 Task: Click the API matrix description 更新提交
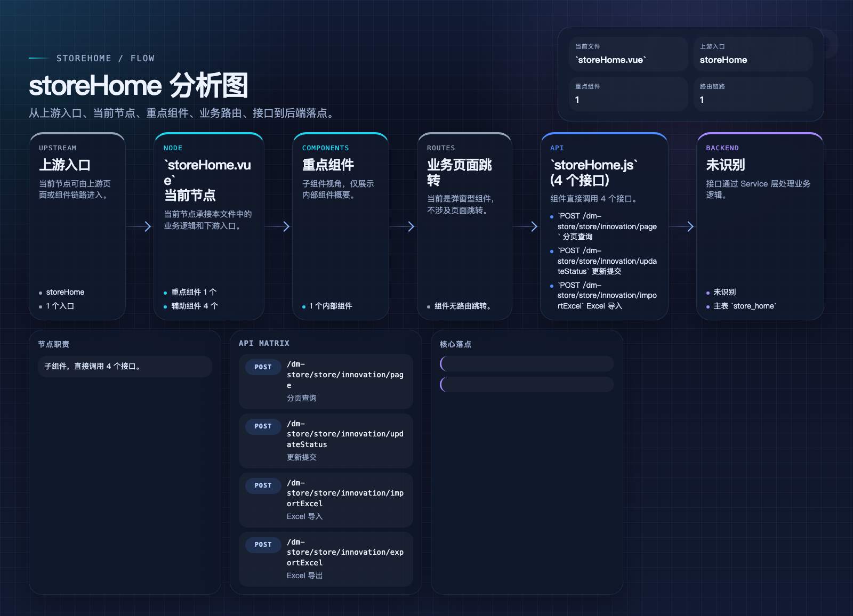[x=302, y=457]
